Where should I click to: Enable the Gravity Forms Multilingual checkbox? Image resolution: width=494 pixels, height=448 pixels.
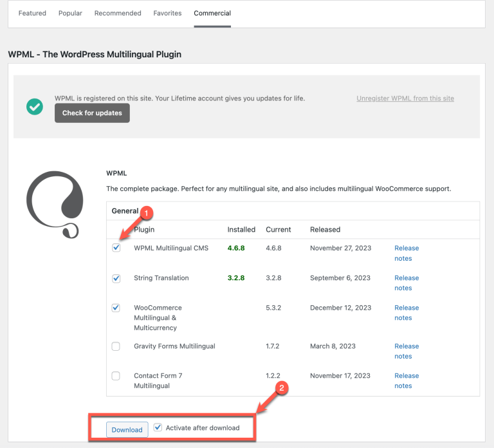coord(116,346)
